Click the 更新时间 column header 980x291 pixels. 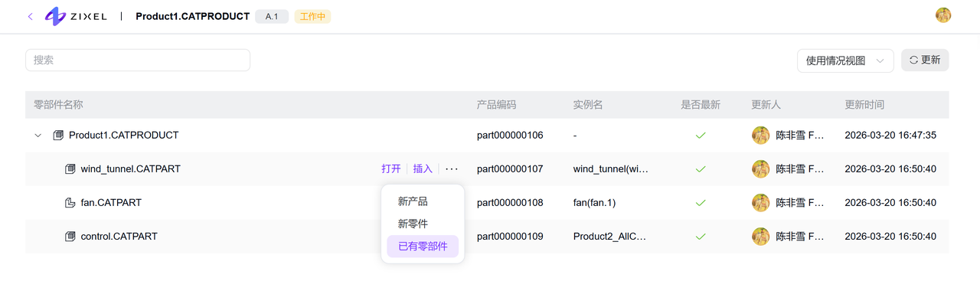tap(864, 105)
